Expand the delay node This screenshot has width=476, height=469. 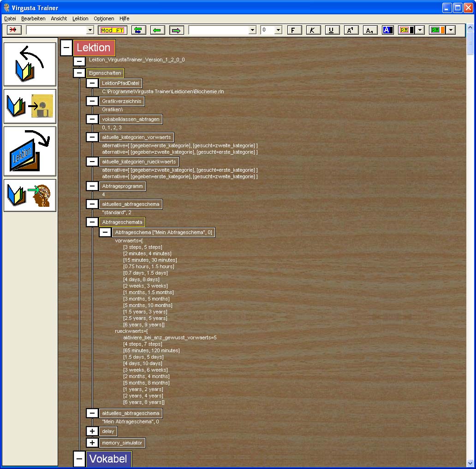92,431
